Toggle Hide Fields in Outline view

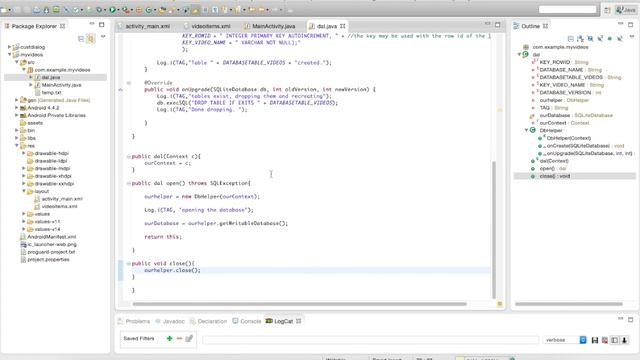click(590, 38)
